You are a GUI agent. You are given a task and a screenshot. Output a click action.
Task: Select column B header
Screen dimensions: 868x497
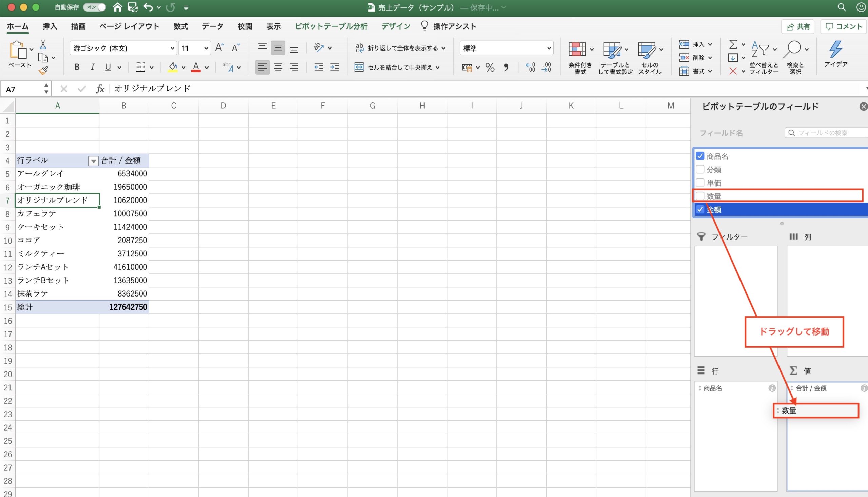tap(124, 106)
